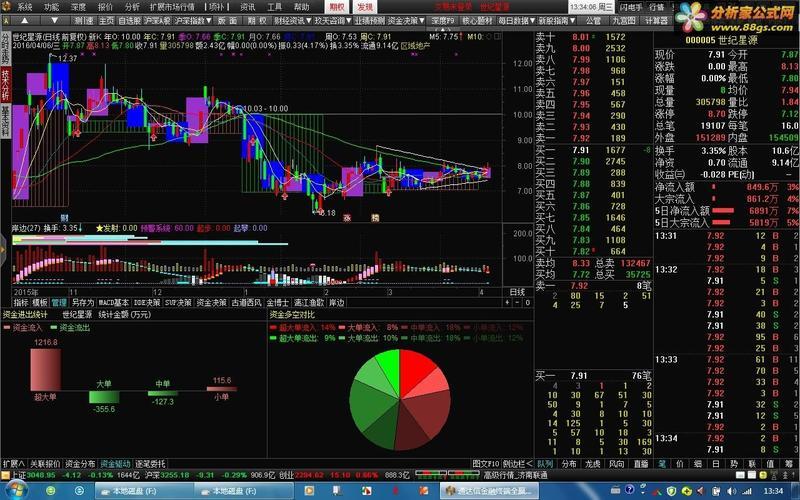
Task: Click the help question-mark tray icon
Action: click(630, 491)
